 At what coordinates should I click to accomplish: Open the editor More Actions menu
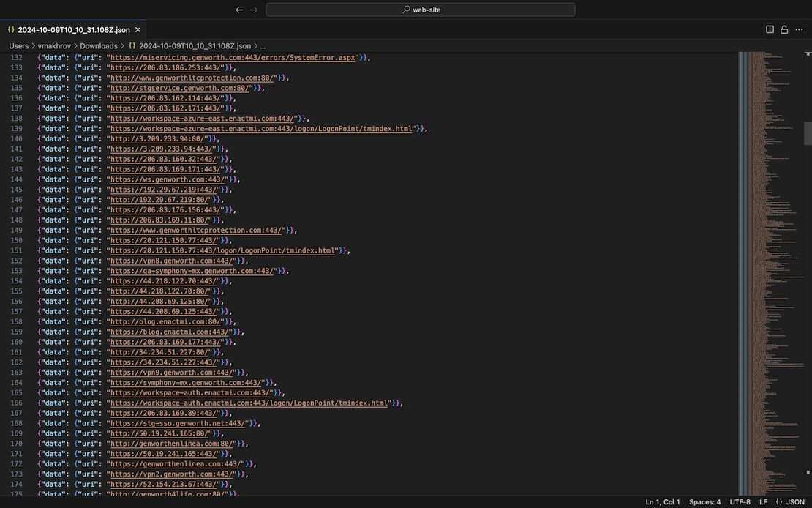point(798,29)
